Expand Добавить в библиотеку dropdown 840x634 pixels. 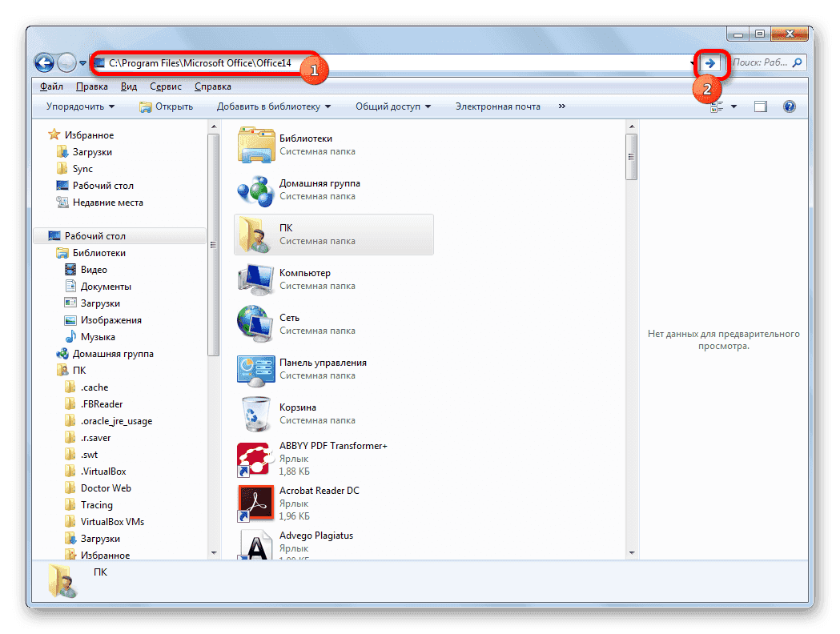pos(274,106)
